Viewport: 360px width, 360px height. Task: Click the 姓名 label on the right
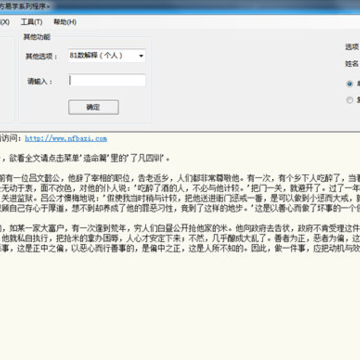click(x=352, y=64)
